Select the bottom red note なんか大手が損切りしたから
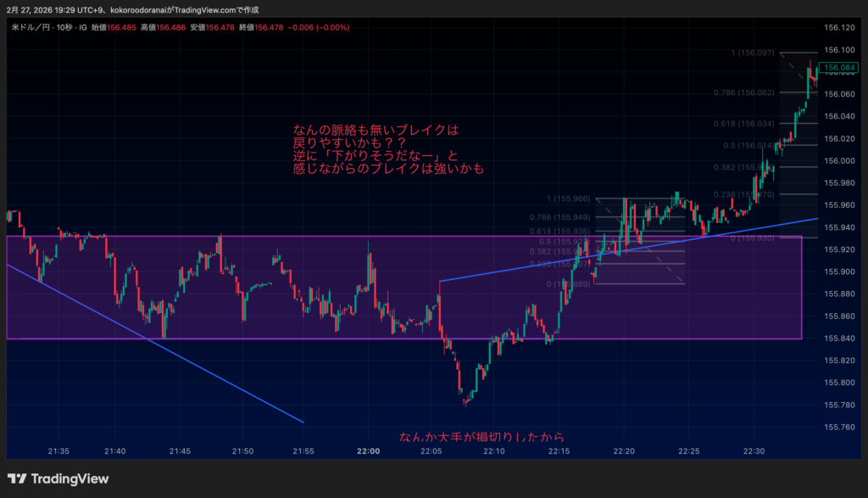The width and height of the screenshot is (868, 498). click(x=481, y=438)
